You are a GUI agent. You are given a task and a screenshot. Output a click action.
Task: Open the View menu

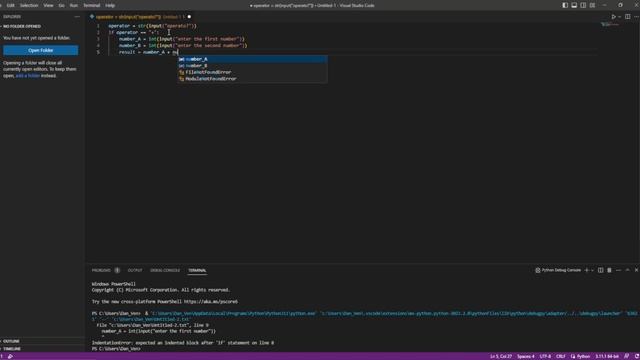coord(48,5)
